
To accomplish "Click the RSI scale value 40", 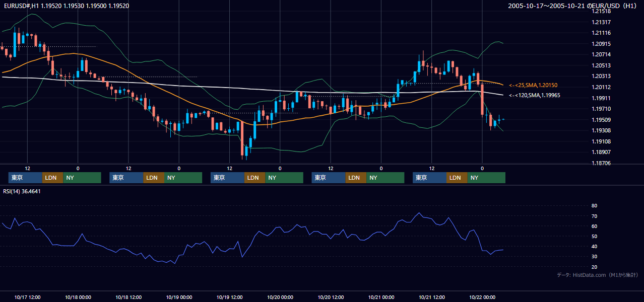I will (x=594, y=246).
